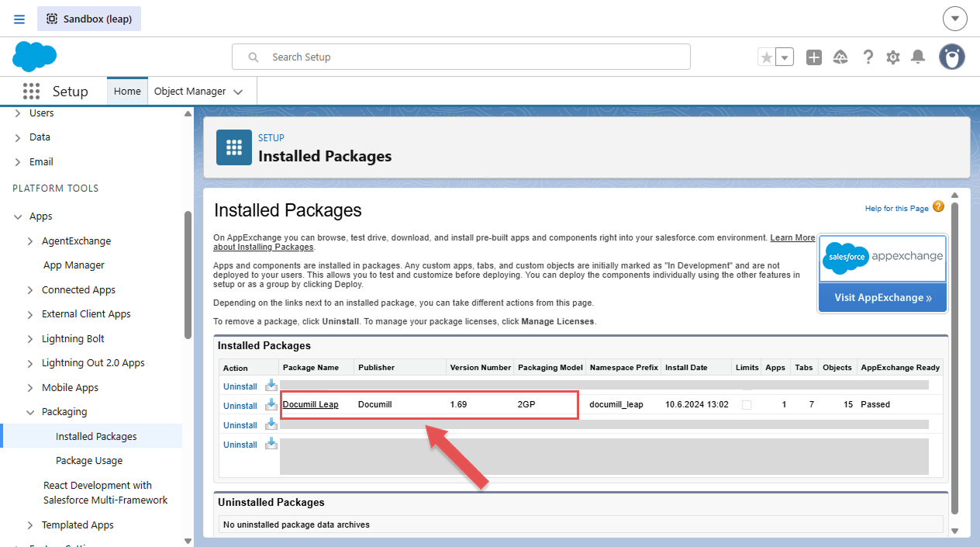Screen dimensions: 980x547
Task: Switch to the Home tab
Action: 127,91
